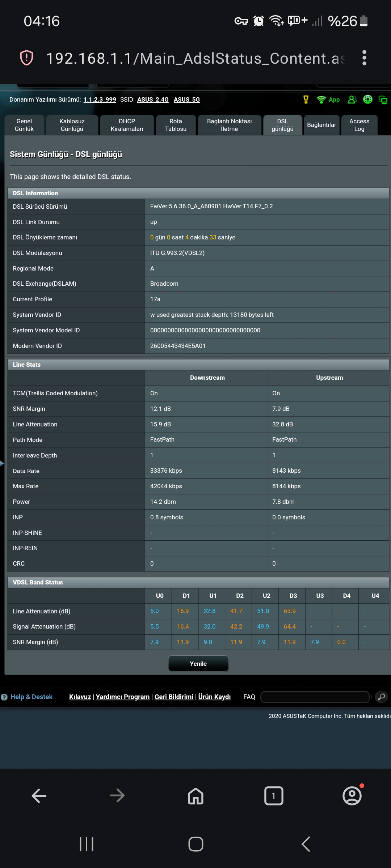Tap the yellow trophy status icon

point(306,99)
